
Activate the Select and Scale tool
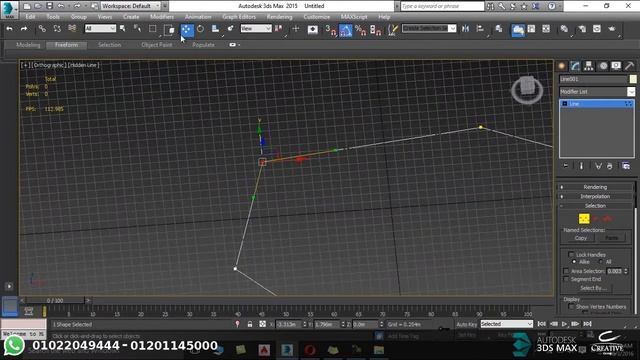[216, 29]
